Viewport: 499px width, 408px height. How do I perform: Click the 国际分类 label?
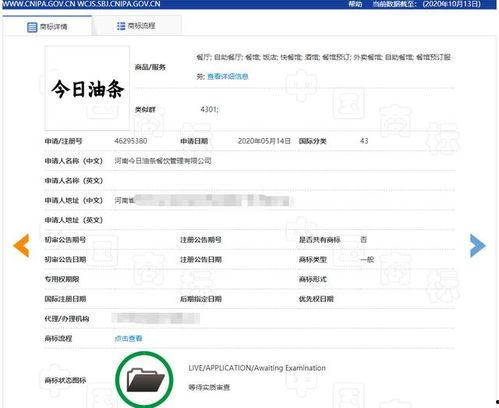click(313, 141)
